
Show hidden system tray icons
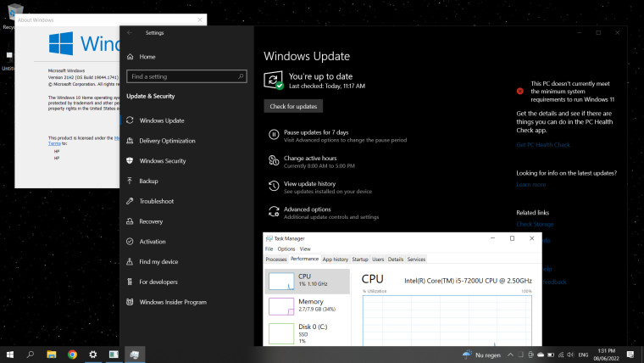(510, 355)
